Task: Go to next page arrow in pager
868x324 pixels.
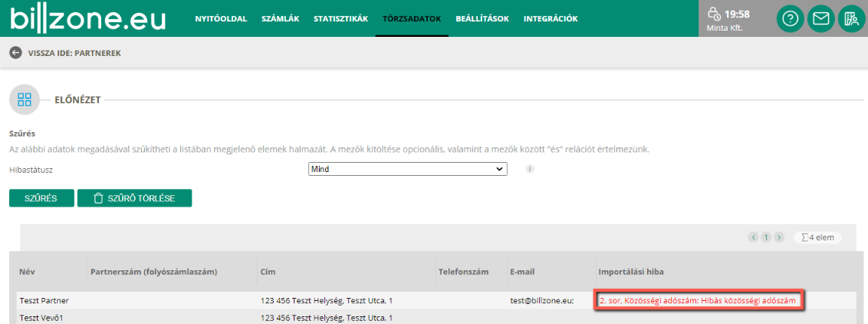Action: [779, 237]
